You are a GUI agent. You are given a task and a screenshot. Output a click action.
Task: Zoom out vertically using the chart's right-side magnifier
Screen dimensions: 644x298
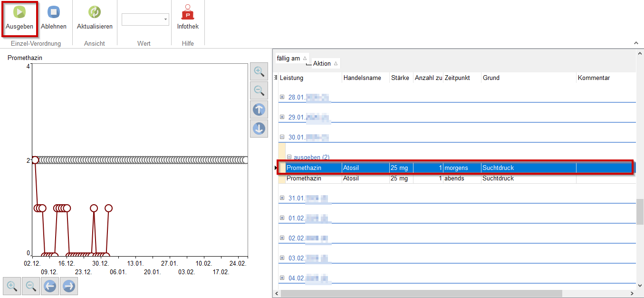(x=259, y=90)
